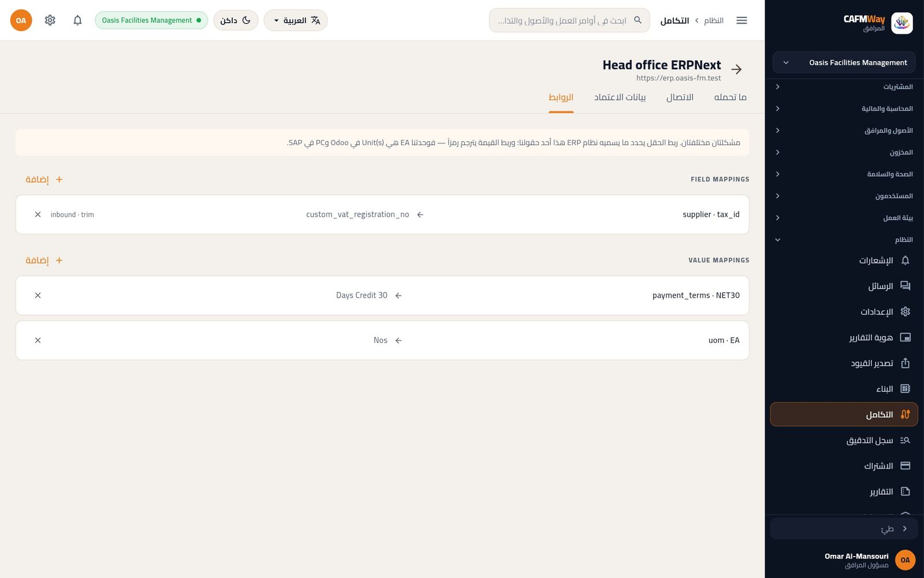Expand المخزون sidebar section
Image resolution: width=924 pixels, height=578 pixels.
(x=844, y=153)
